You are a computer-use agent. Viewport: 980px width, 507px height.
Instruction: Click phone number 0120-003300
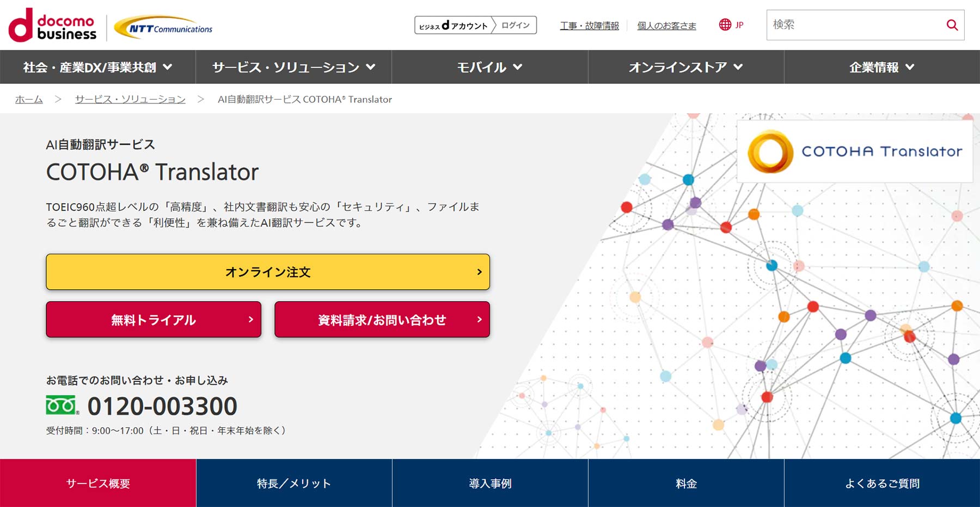coord(162,406)
